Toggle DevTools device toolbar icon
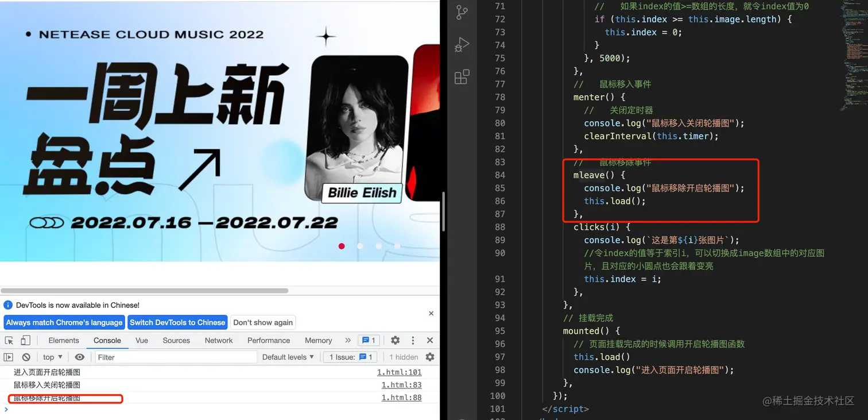868x420 pixels. coord(25,340)
